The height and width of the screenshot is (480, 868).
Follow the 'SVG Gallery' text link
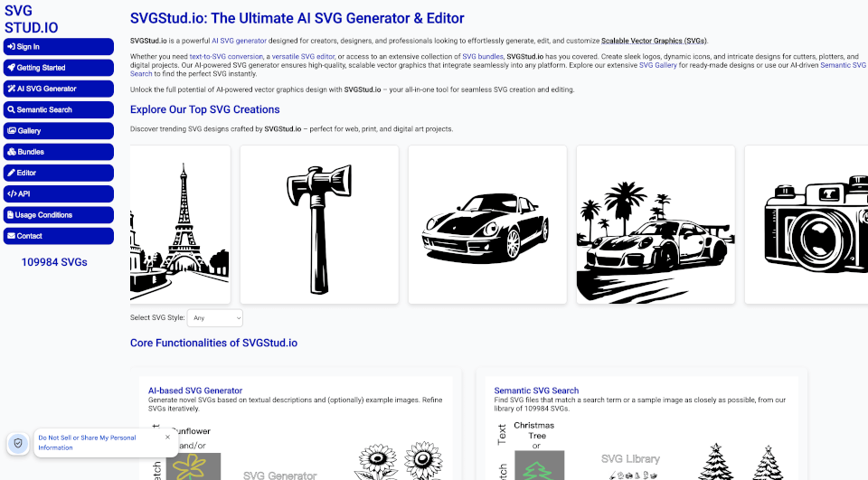[657, 65]
